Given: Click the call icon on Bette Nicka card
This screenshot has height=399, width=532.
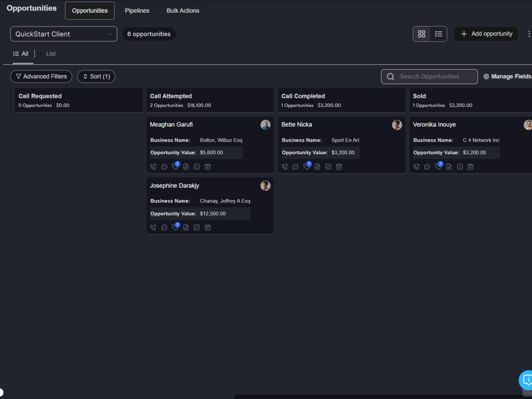Looking at the screenshot, I should [x=285, y=167].
